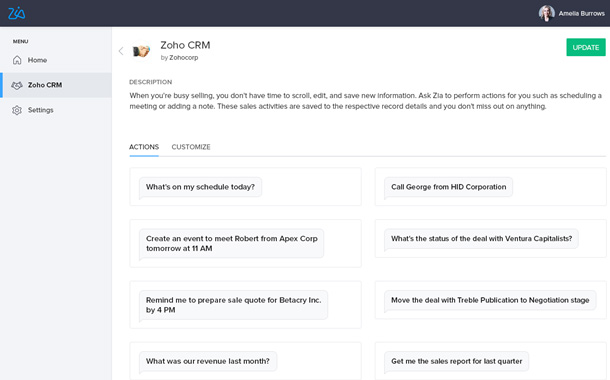Select "What was our revenue last month?" action
610x380 pixels.
[x=208, y=361]
